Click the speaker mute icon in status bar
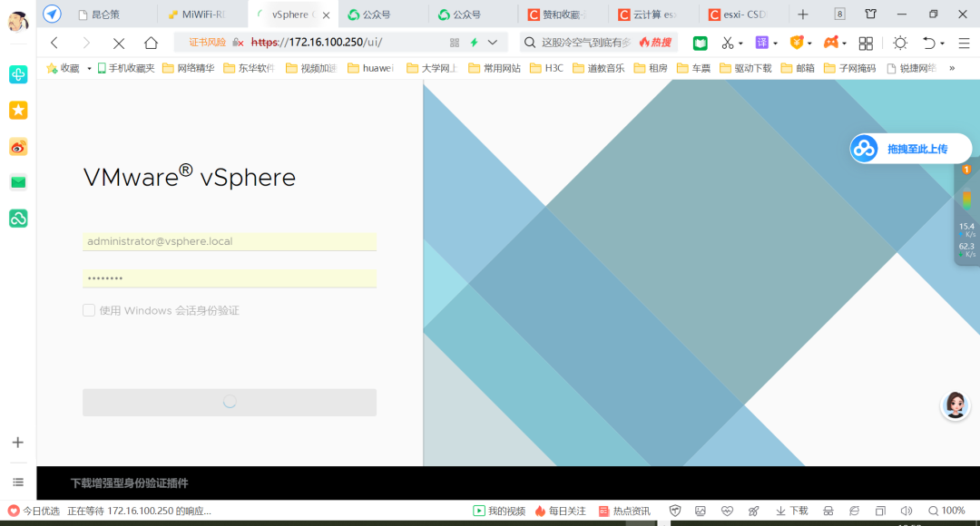The width and height of the screenshot is (980, 526). [x=906, y=511]
